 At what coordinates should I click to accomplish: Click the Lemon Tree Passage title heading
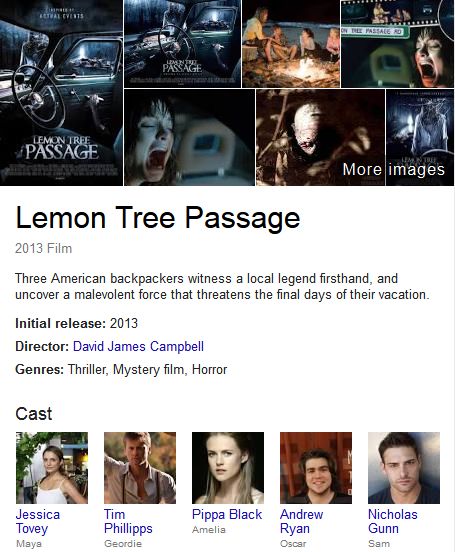[158, 218]
